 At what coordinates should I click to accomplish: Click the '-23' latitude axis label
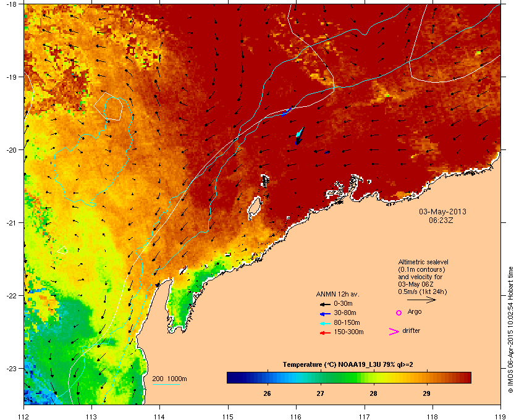pos(11,368)
